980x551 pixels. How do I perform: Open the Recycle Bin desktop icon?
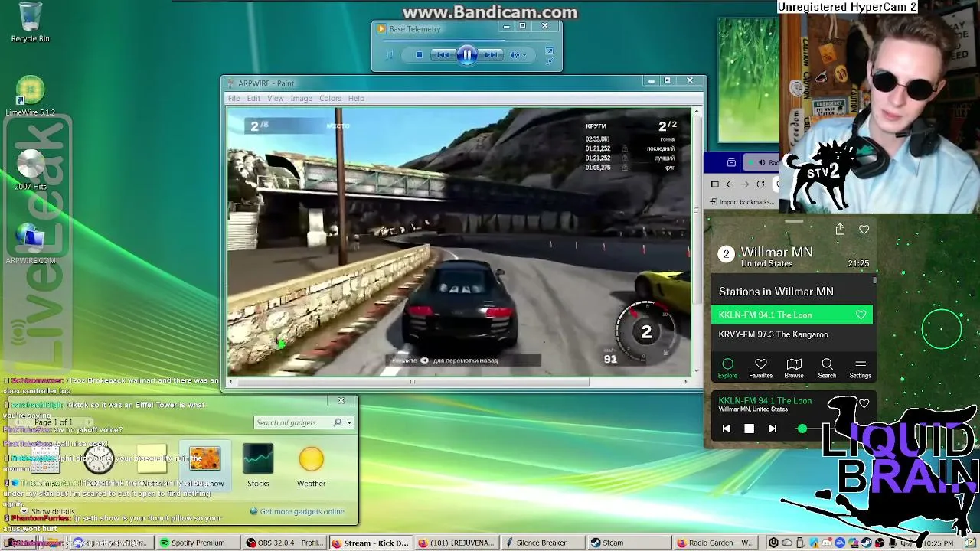(x=30, y=23)
